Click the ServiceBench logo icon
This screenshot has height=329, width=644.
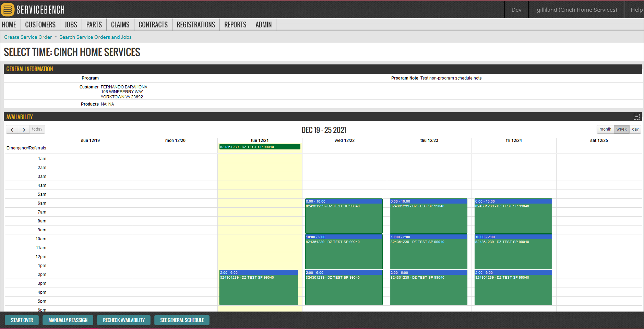click(8, 10)
